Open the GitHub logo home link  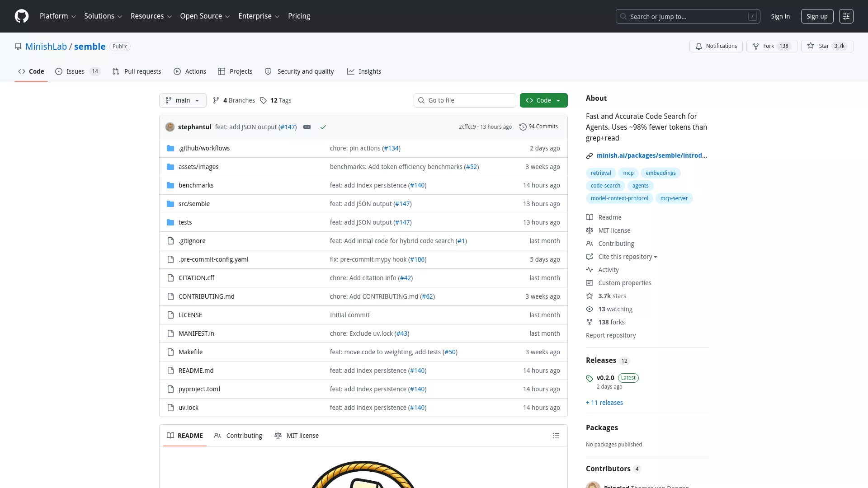22,16
